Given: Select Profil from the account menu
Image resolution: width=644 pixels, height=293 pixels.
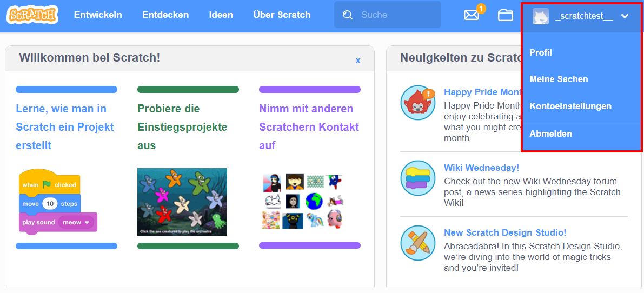Looking at the screenshot, I should click(541, 52).
